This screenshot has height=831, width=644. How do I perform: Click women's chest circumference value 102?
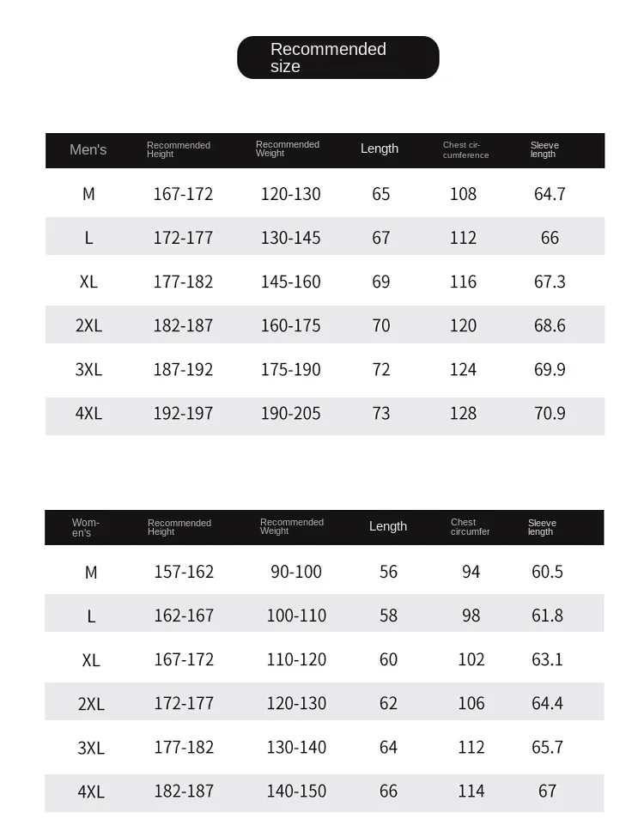pyautogui.click(x=471, y=659)
